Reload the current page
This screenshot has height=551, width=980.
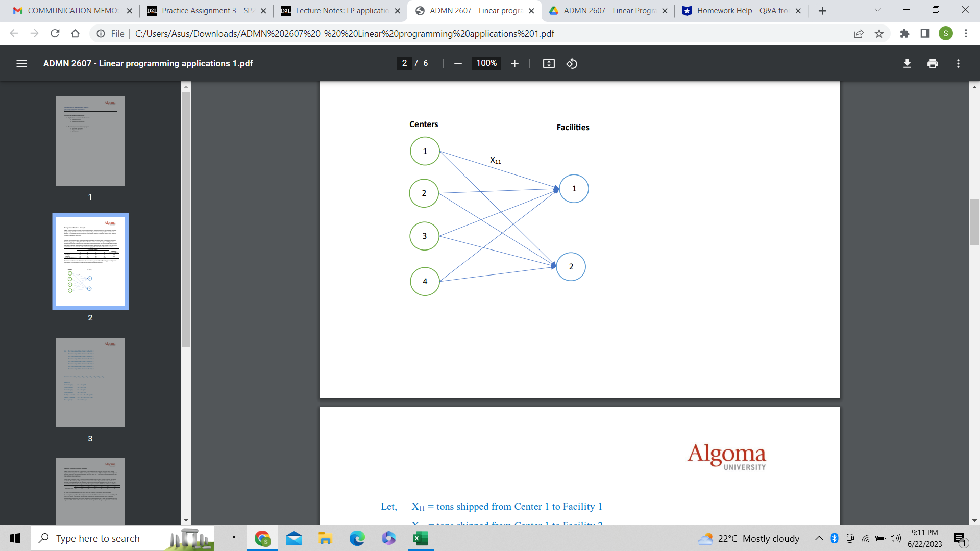pyautogui.click(x=55, y=34)
